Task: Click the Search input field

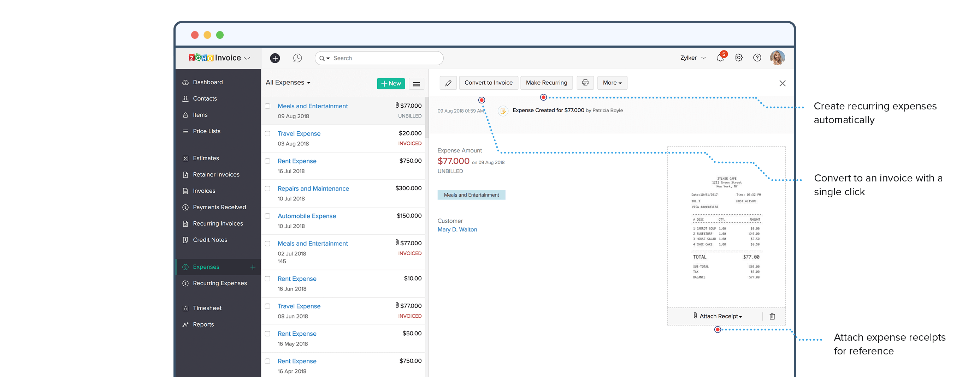Action: 379,59
